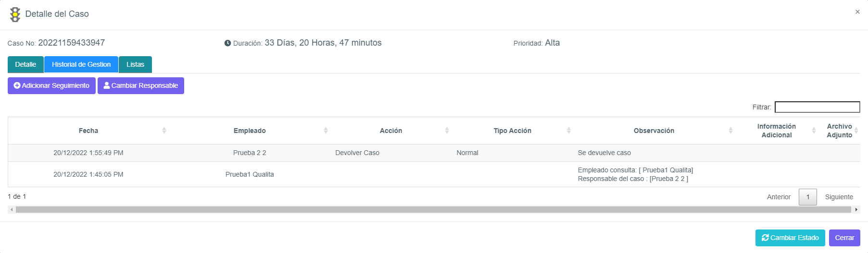
Task: Open the Historial de Gestion tab
Action: [81, 64]
